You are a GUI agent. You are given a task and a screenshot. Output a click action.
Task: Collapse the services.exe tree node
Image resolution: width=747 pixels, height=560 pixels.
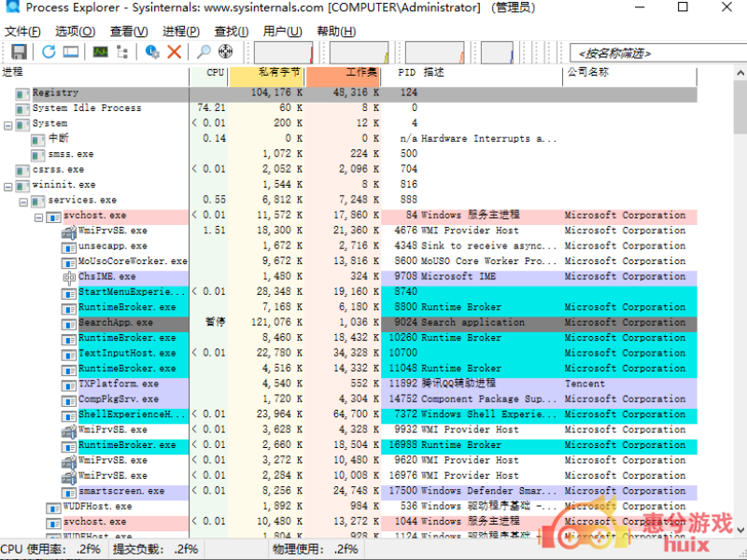23,201
